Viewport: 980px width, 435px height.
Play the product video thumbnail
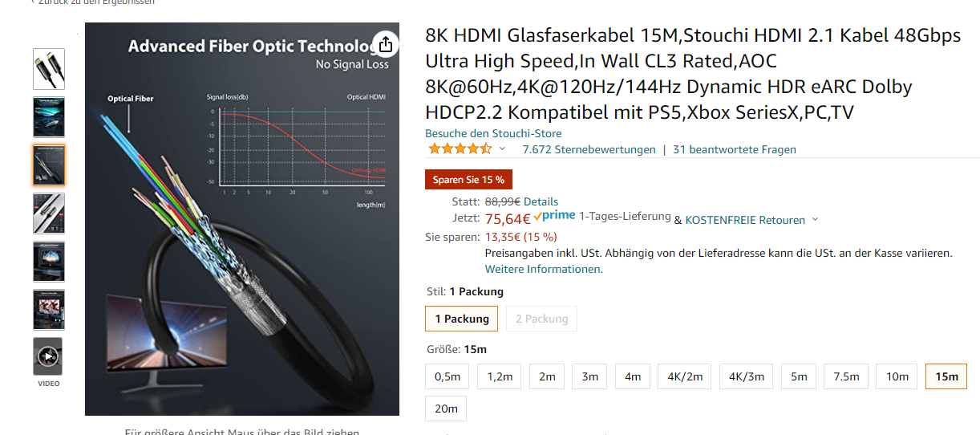tap(49, 356)
